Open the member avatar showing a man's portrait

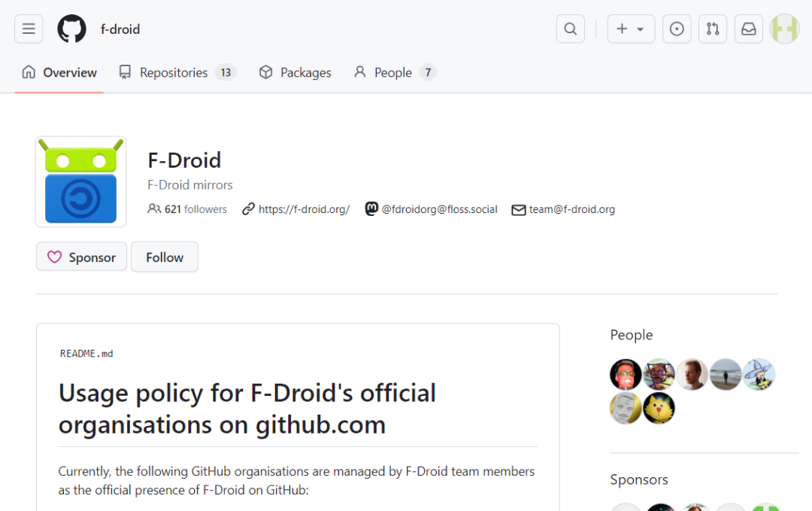pos(692,374)
